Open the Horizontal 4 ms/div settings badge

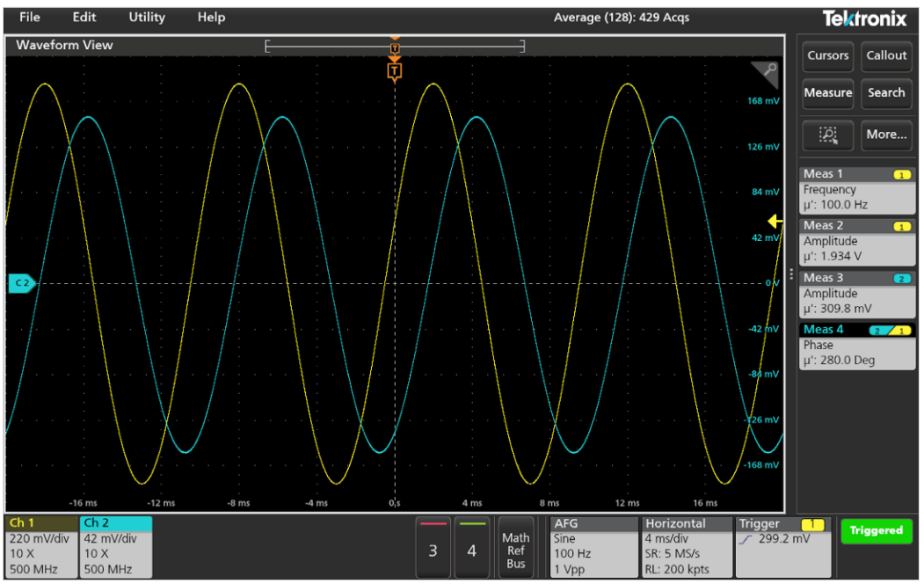(685, 546)
